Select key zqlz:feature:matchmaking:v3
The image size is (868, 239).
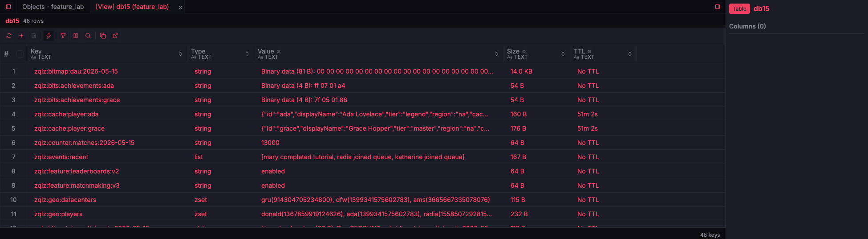(x=77, y=185)
